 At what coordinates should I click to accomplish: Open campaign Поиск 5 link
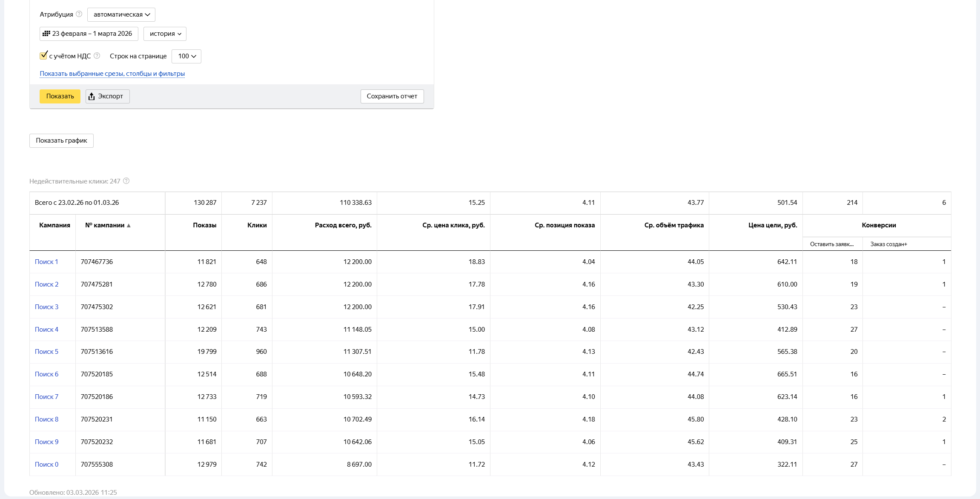[46, 352]
